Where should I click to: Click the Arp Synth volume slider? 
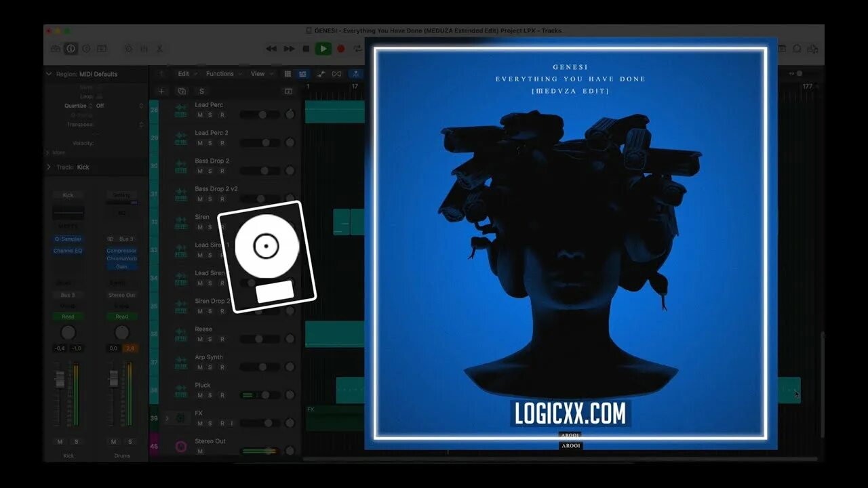[x=260, y=367]
